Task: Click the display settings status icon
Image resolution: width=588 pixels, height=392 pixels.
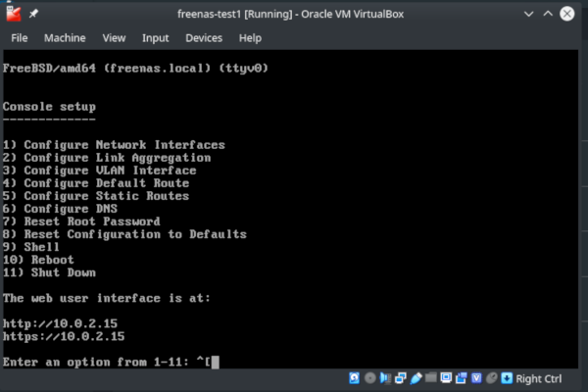Action: 446,377
